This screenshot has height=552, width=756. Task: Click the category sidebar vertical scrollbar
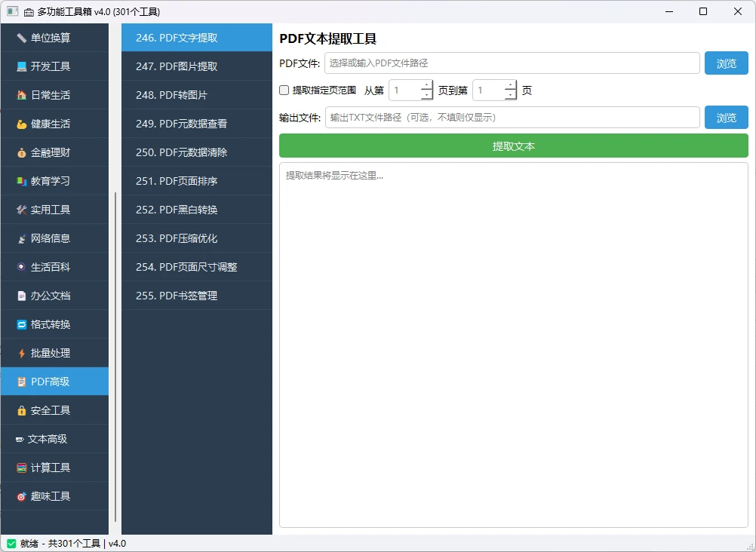pyautogui.click(x=115, y=357)
